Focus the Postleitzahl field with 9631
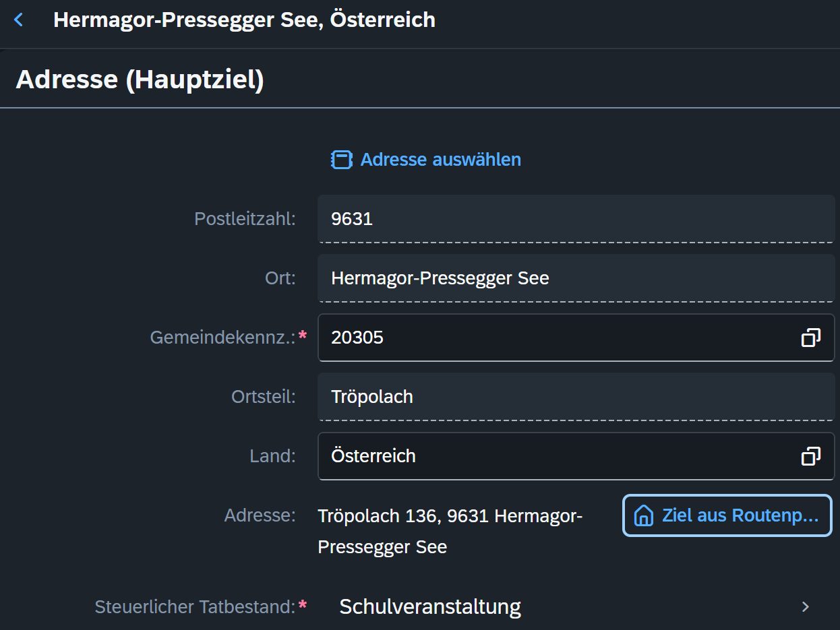840x630 pixels. tap(576, 219)
